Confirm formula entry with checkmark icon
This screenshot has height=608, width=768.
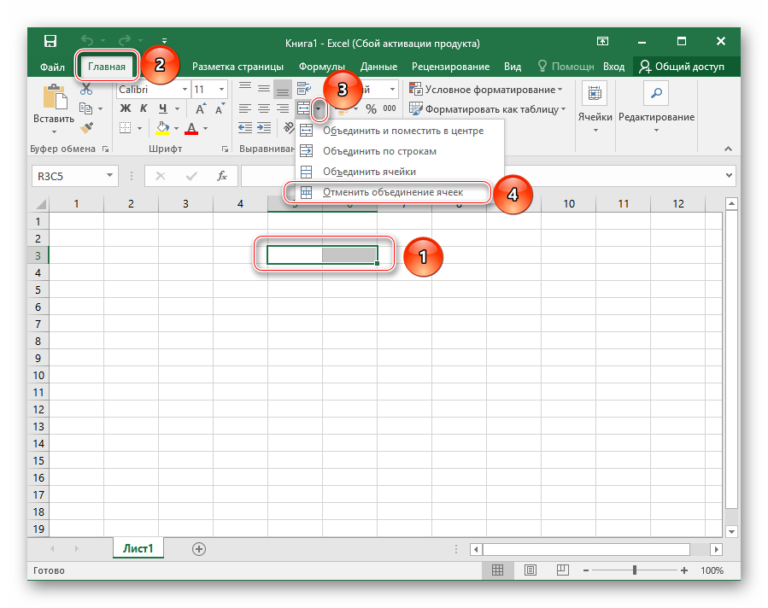click(192, 176)
